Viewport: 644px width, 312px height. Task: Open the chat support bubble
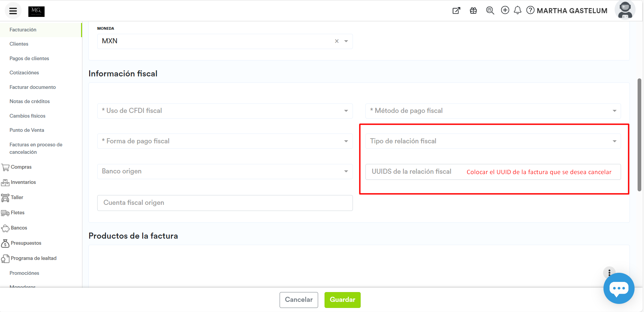point(619,288)
